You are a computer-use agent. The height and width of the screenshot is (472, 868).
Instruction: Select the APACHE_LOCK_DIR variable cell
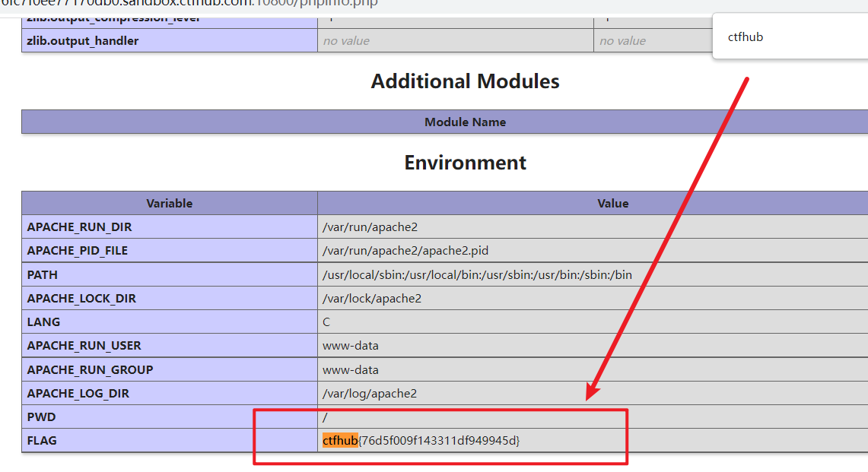click(x=170, y=298)
